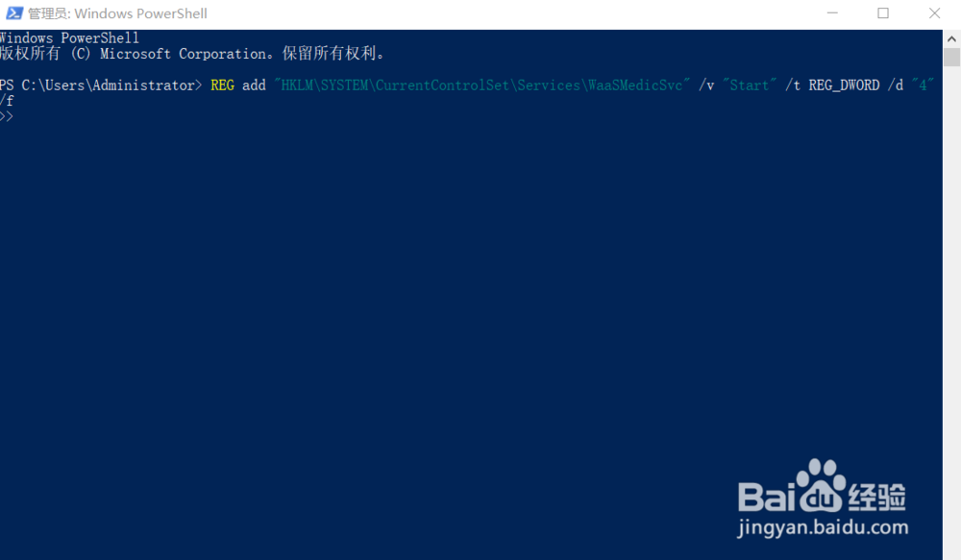Click the "4" data value
Screen dimensions: 961x560
click(x=923, y=85)
